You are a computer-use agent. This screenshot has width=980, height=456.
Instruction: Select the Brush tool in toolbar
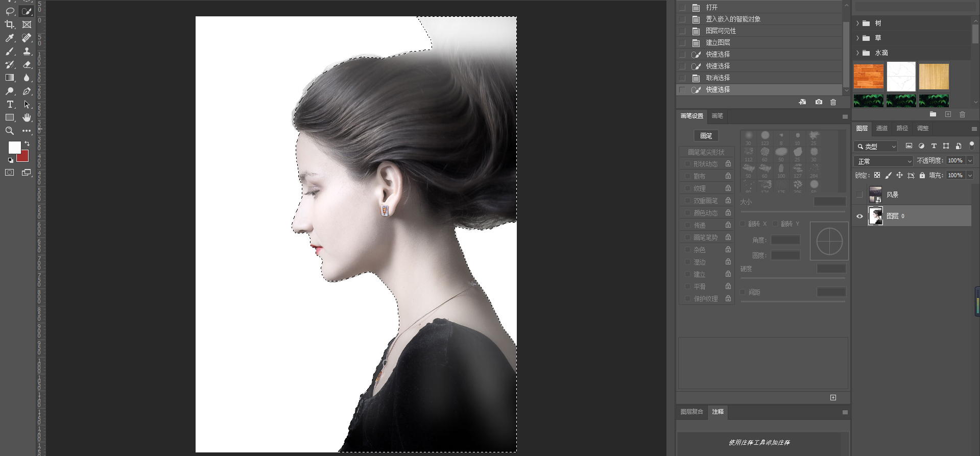click(10, 51)
